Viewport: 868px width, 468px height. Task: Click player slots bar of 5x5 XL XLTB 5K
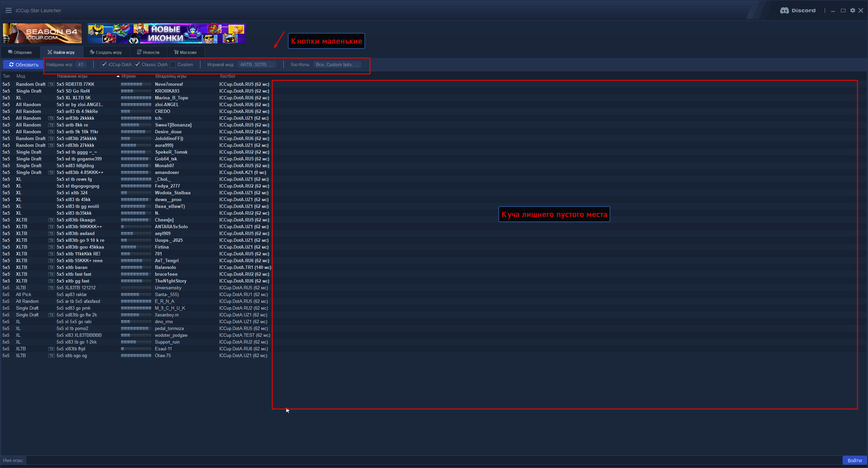[136, 98]
